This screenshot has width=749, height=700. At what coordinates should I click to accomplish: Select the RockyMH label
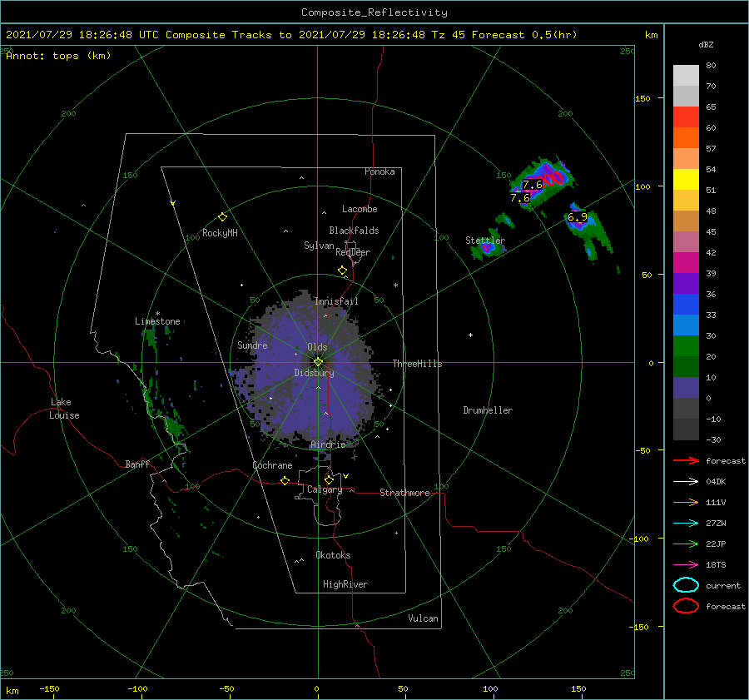pyautogui.click(x=220, y=233)
